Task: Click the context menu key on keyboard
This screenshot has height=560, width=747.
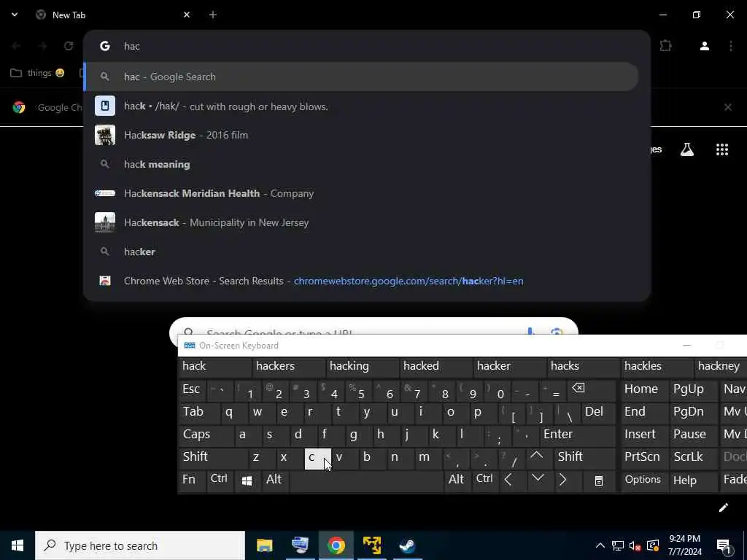Action: pyautogui.click(x=599, y=481)
